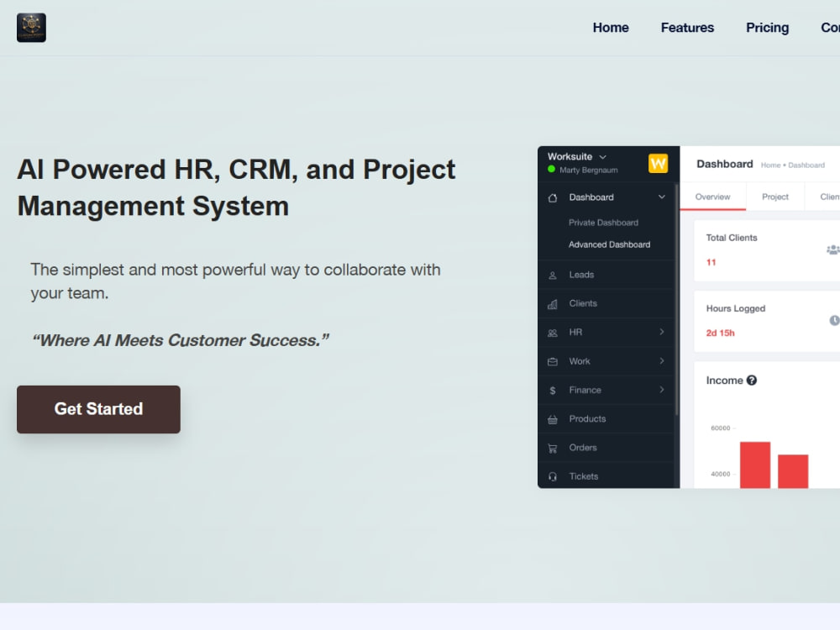Click the Clients building icon

[553, 304]
